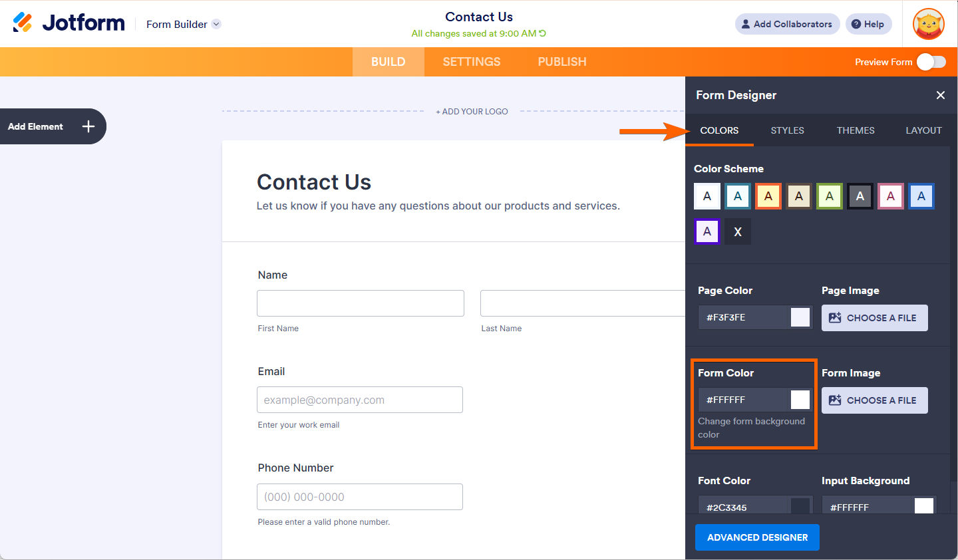Screen dimensions: 958x560
Task: Choose the X custom color scheme option
Action: (x=738, y=231)
